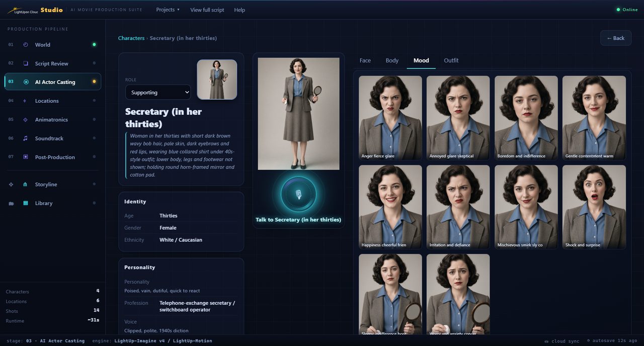
Task: Click the Voice description Clipped, polite
Action: coord(156,330)
